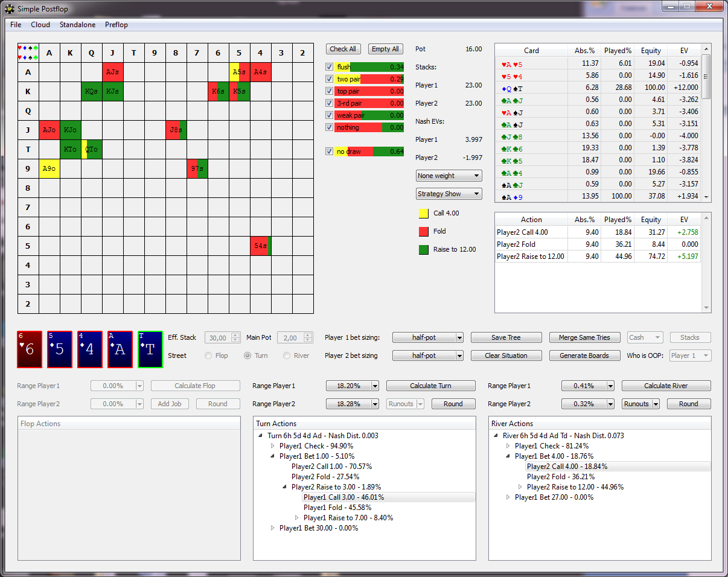This screenshot has width=728, height=577.
Task: Run Calculate River
Action: point(666,386)
